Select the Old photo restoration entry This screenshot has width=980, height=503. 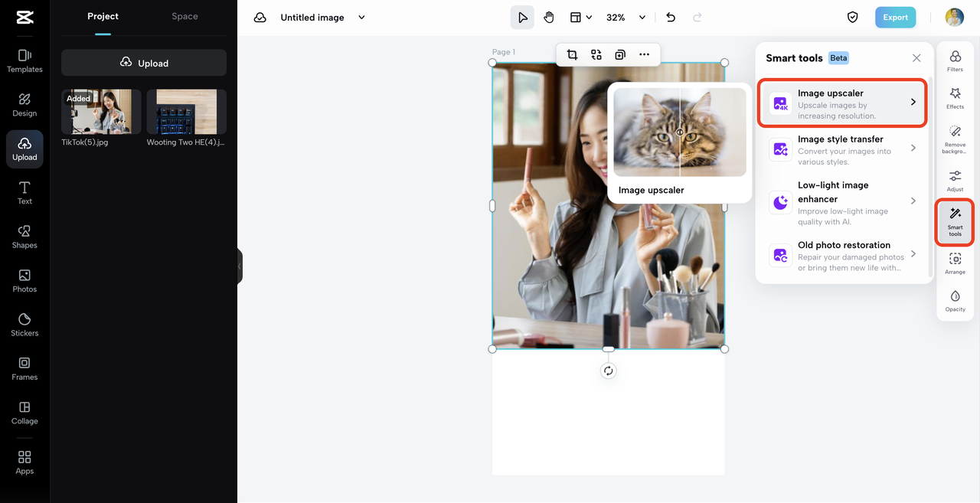point(843,256)
